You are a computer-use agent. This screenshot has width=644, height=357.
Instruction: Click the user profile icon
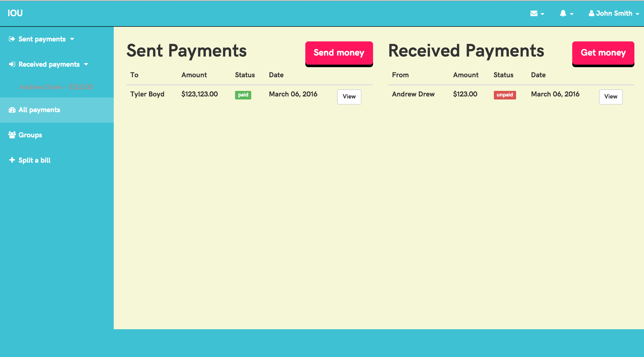[591, 13]
